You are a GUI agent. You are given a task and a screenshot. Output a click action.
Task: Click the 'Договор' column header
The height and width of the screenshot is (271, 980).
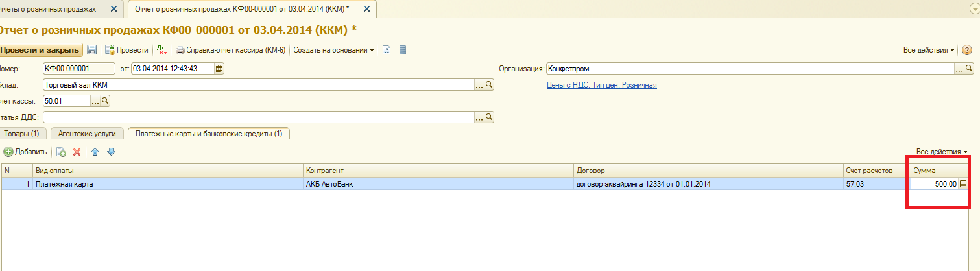708,171
